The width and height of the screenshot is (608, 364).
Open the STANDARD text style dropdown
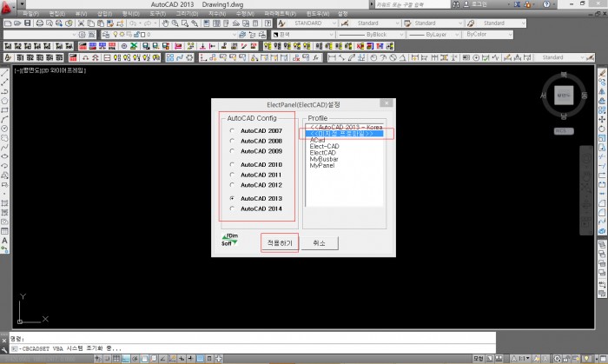click(313, 23)
